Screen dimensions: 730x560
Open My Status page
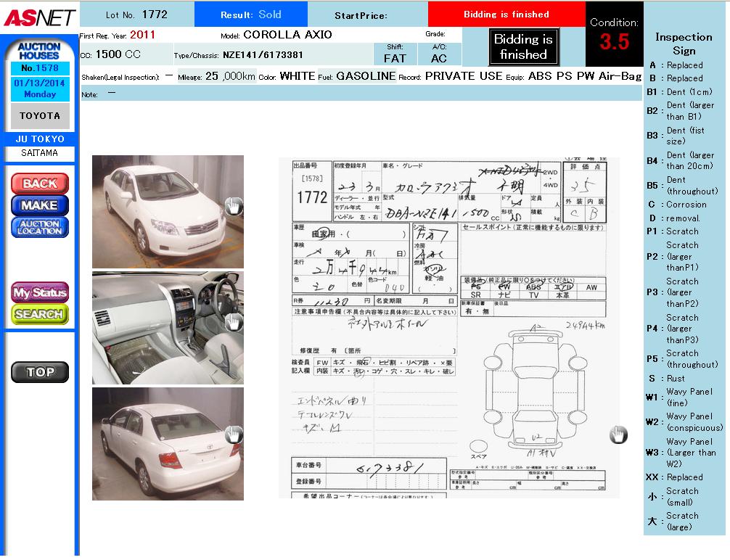(40, 292)
